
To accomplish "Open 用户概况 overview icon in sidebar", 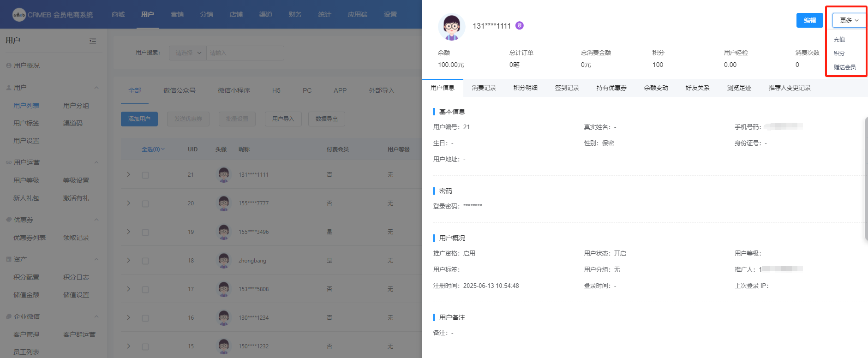I will [x=9, y=66].
